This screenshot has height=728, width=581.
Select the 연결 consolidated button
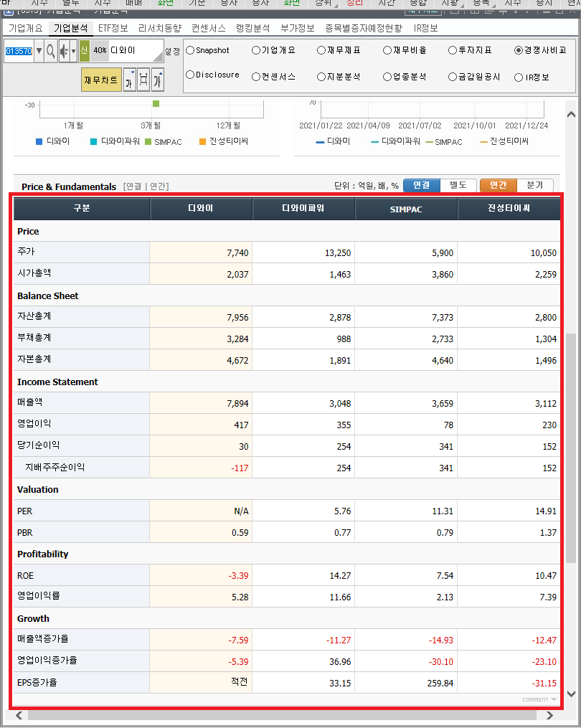pos(422,185)
